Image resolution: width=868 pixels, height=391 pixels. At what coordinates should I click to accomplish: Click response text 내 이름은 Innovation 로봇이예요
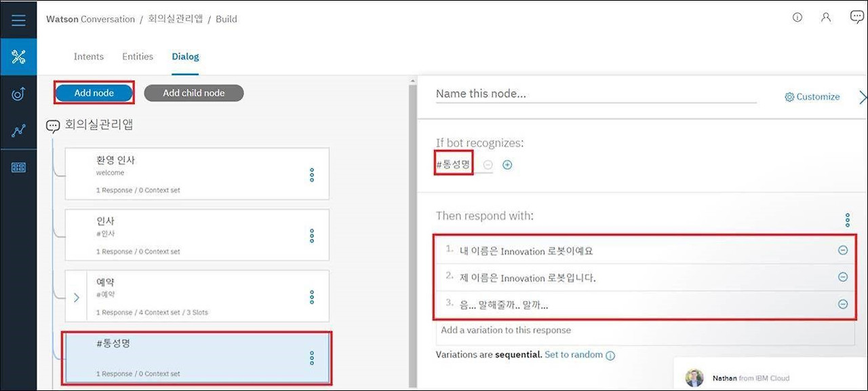point(526,251)
